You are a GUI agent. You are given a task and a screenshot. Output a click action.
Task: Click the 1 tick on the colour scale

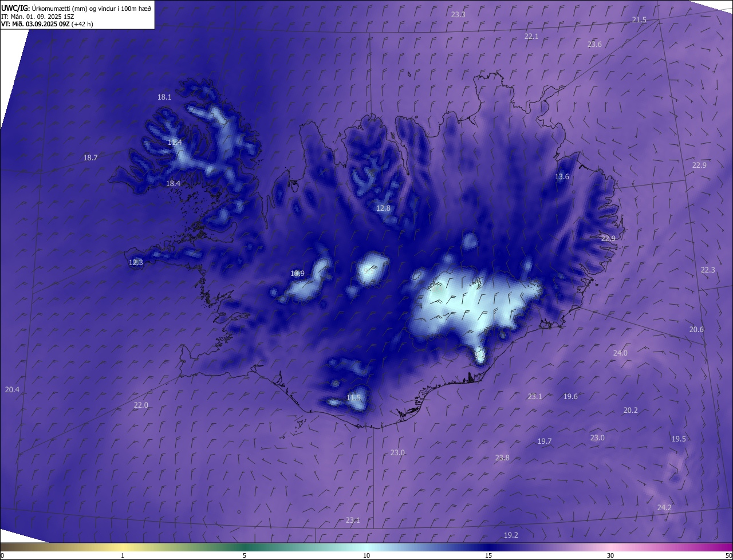(x=123, y=555)
